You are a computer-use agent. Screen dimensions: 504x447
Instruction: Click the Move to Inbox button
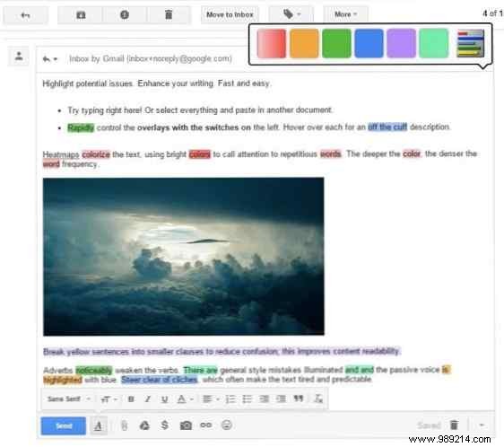230,14
